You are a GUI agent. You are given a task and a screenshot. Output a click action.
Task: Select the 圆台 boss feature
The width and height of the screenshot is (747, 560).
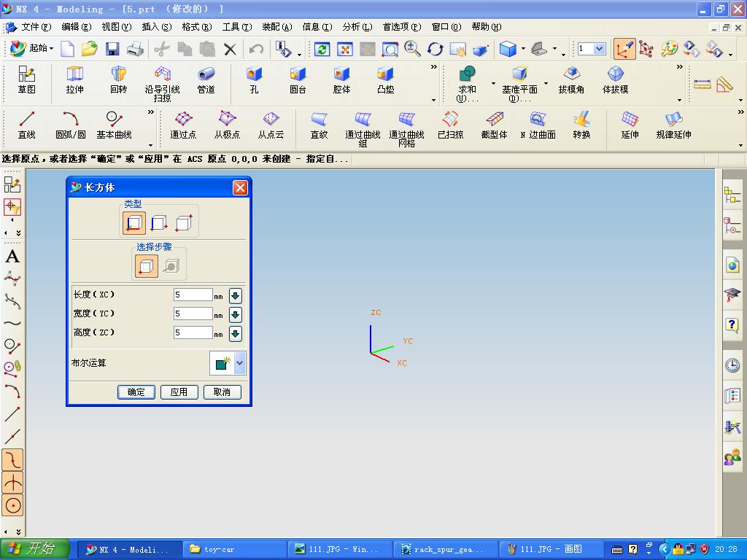[x=298, y=80]
